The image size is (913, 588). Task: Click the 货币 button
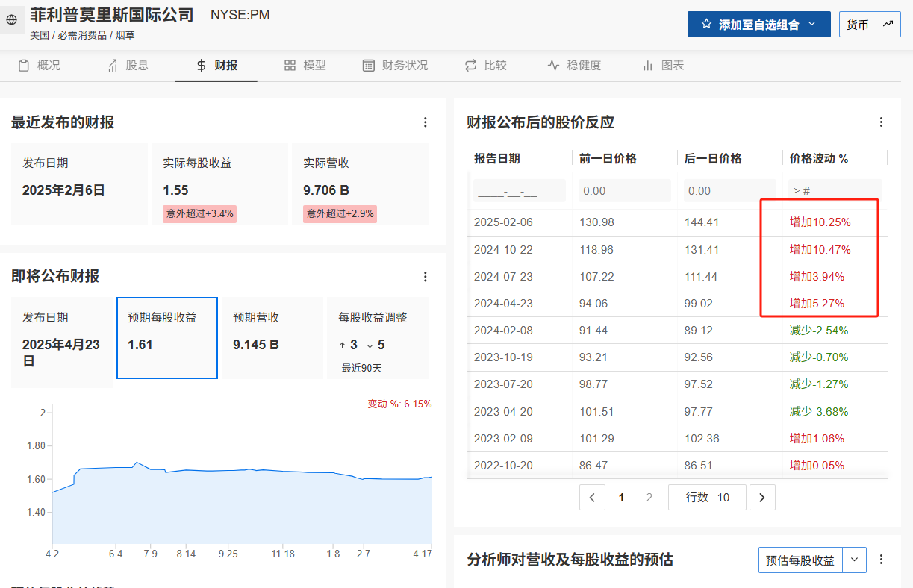[857, 24]
